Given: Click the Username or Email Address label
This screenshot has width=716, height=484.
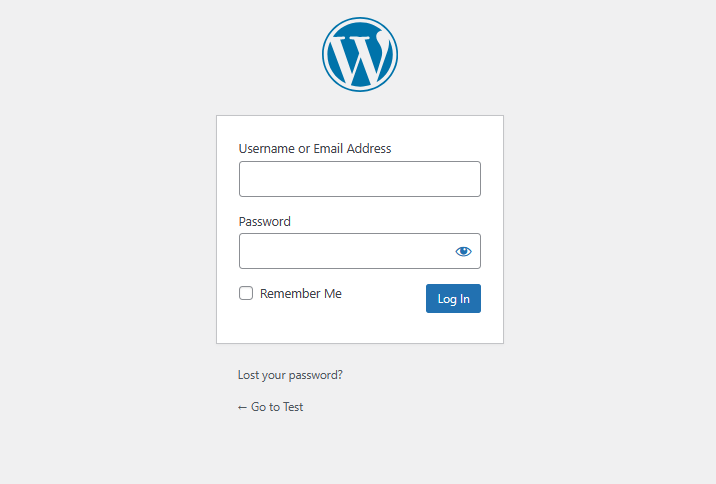Looking at the screenshot, I should [x=315, y=149].
